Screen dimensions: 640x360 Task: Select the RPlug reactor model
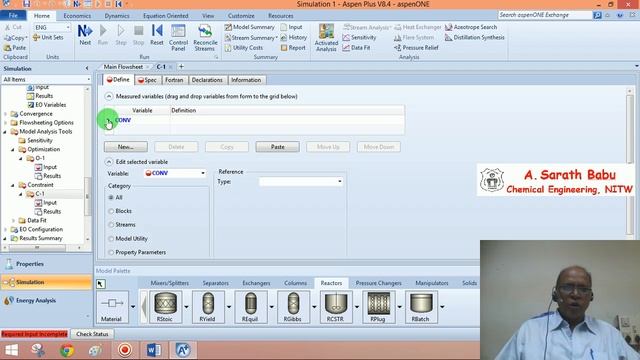point(378,307)
